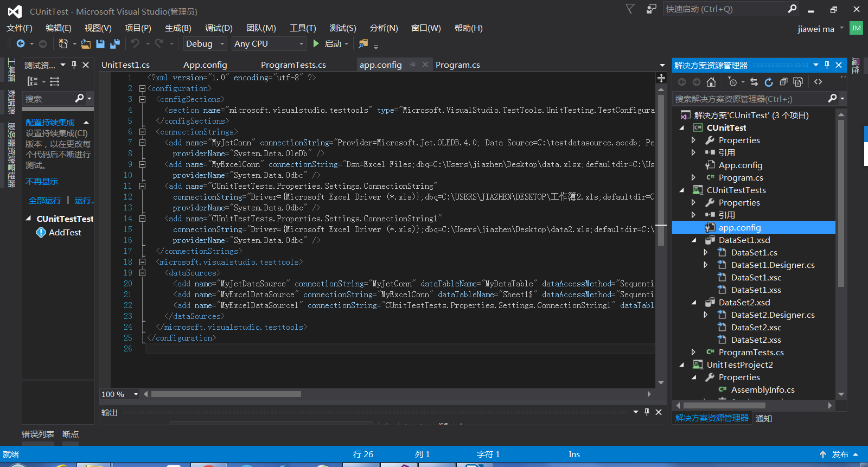
Task: Collapse the DataSet1.xsd node
Action: pyautogui.click(x=694, y=240)
